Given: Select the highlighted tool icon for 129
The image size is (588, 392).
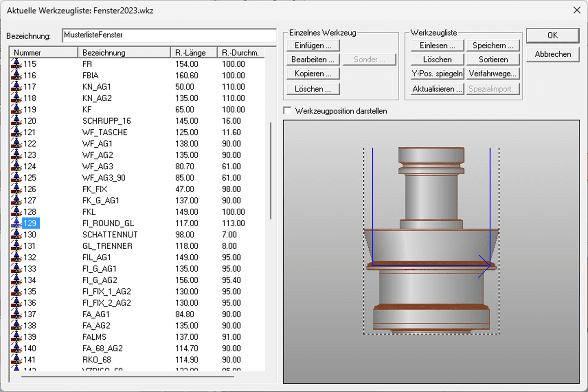Looking at the screenshot, I should click(16, 223).
